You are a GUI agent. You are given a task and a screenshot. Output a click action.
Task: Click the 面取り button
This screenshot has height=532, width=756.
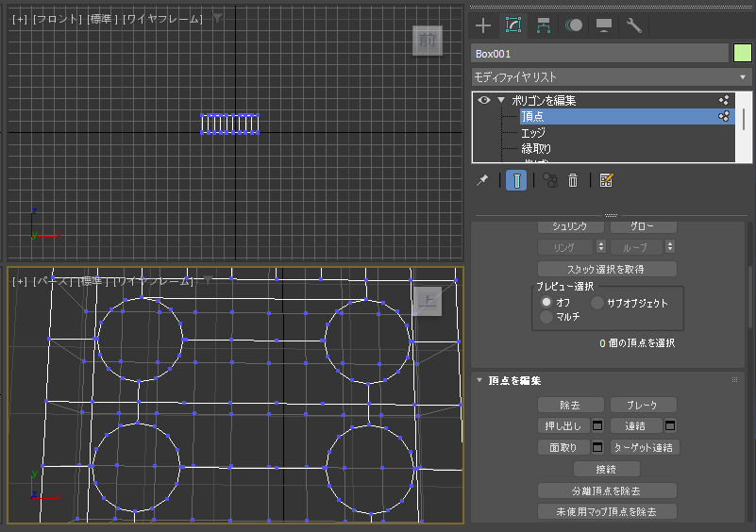[563, 447]
